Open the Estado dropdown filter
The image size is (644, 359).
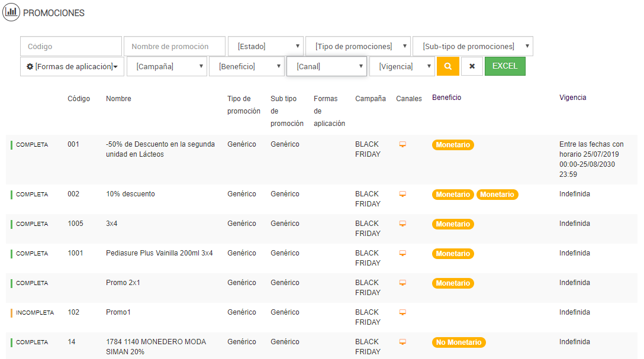265,46
